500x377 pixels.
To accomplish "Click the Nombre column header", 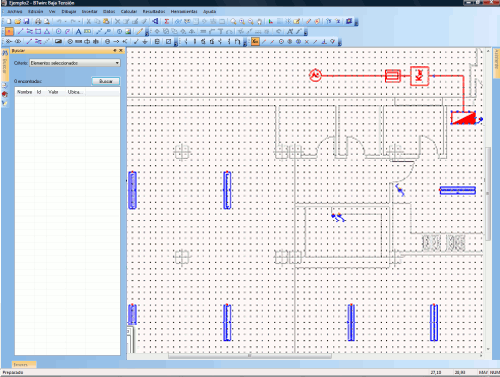I will pyautogui.click(x=25, y=92).
